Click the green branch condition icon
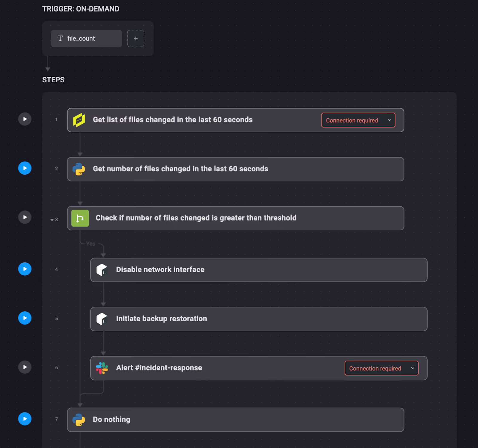Image resolution: width=478 pixels, height=448 pixels. [x=80, y=218]
